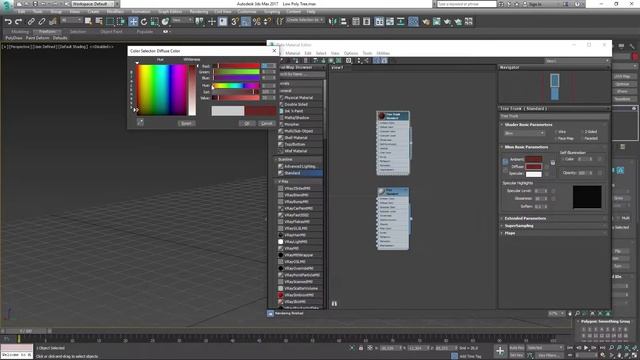Click the Align tool icon
This screenshot has width=640, height=360.
tap(344, 22)
